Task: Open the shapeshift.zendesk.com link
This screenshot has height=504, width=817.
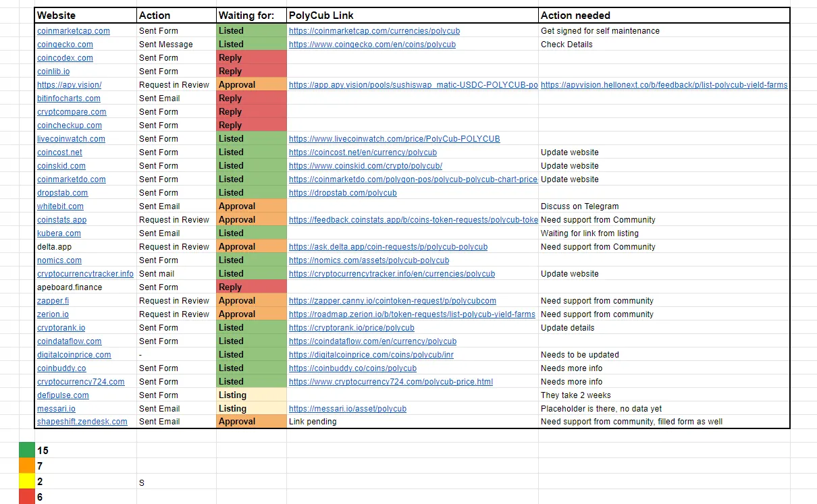Action: [x=82, y=422]
